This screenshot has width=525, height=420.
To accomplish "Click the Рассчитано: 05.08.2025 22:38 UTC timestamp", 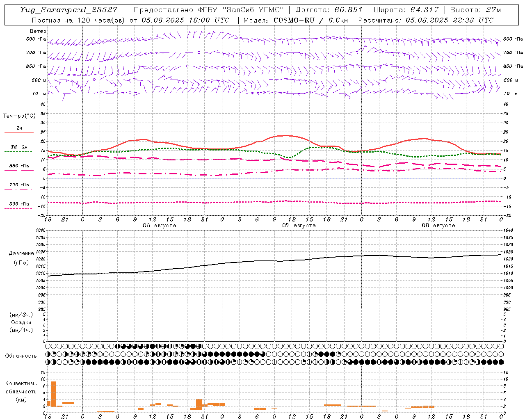I will point(426,20).
